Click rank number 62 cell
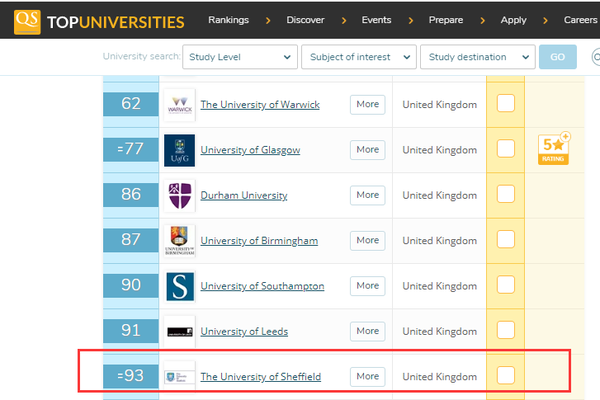 (x=131, y=104)
